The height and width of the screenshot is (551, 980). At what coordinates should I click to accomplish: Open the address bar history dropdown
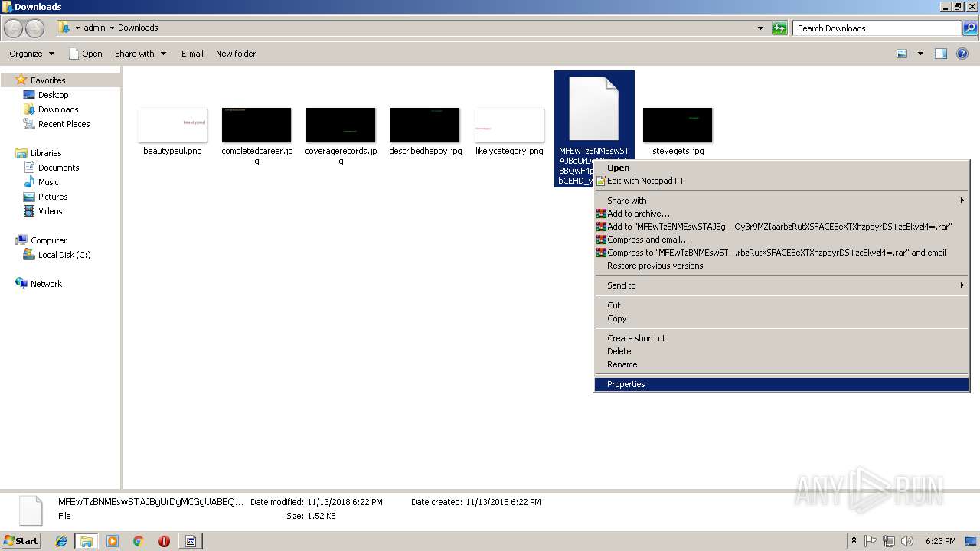[760, 28]
